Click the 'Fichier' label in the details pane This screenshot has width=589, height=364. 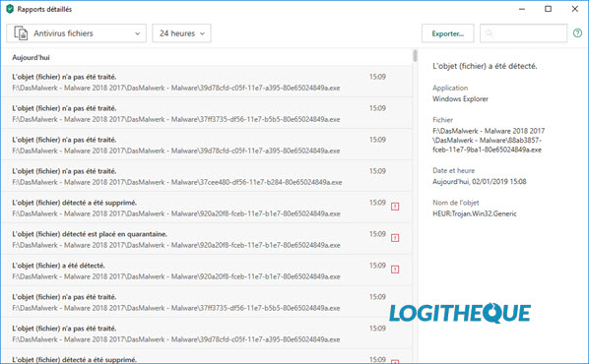pyautogui.click(x=442, y=120)
